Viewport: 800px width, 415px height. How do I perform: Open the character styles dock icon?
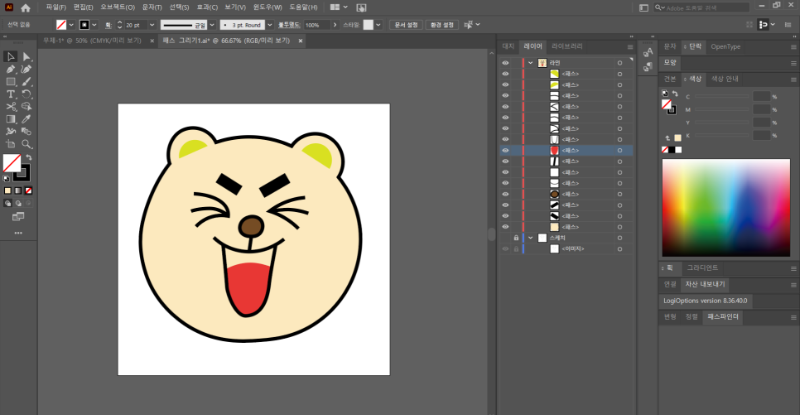648,52
